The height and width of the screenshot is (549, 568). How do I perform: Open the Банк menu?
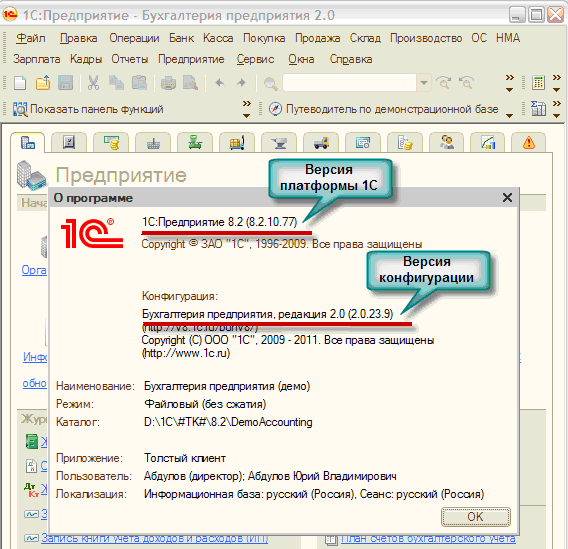pos(181,38)
